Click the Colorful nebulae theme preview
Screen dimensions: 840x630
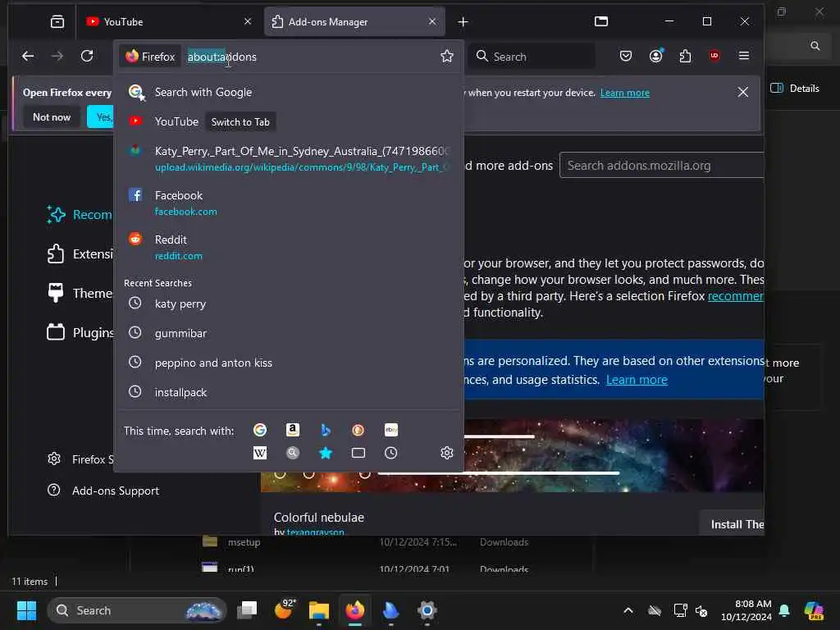(x=512, y=455)
